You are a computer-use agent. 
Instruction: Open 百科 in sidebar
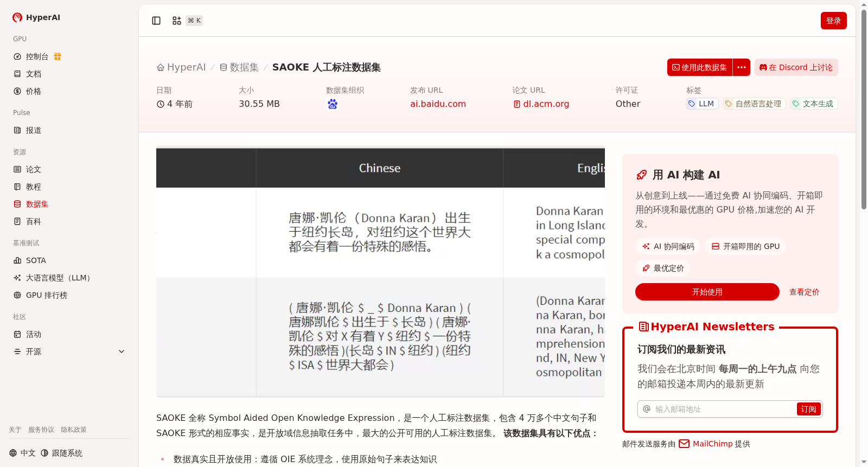pos(34,221)
